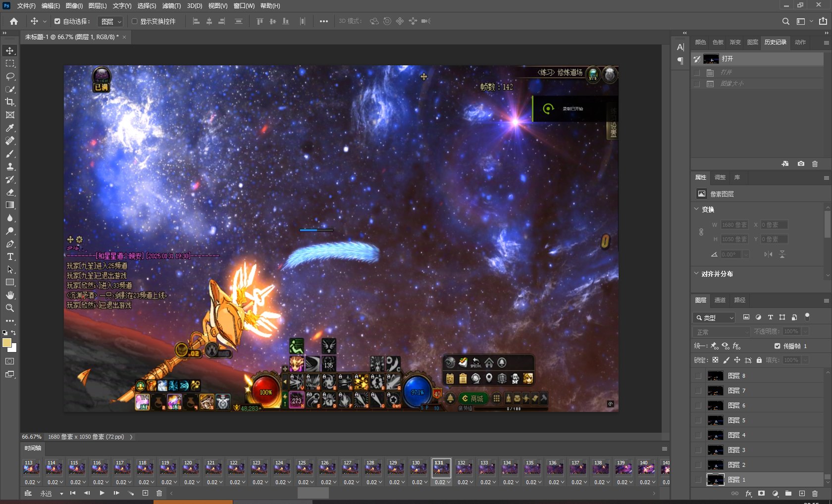This screenshot has width=832, height=504.
Task: Go to the first frame button
Action: pyautogui.click(x=73, y=493)
